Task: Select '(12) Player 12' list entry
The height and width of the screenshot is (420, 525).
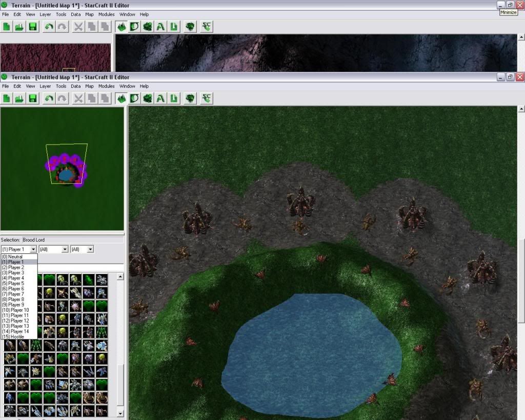Action: pyautogui.click(x=19, y=321)
